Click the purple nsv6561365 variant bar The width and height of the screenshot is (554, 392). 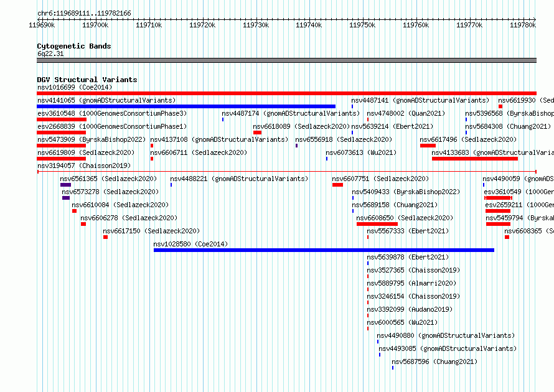point(66,185)
